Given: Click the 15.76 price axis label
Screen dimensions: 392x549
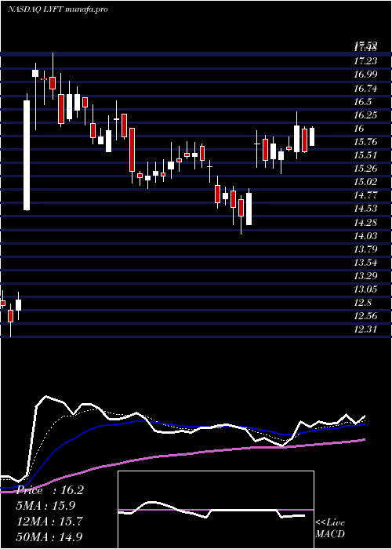Looking at the screenshot, I should coord(365,142).
